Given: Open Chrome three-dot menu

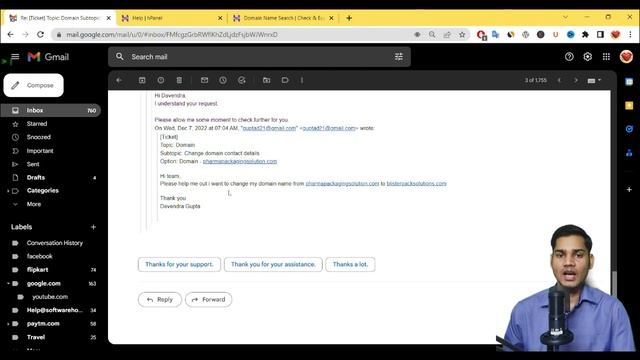Looking at the screenshot, I should click(631, 35).
